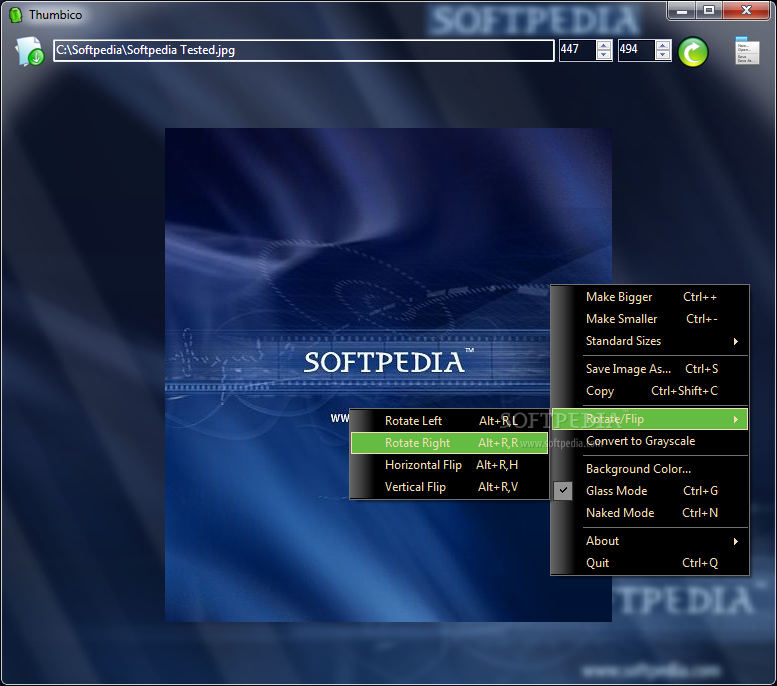
Task: Click the open file icon beside path field
Action: [29, 51]
